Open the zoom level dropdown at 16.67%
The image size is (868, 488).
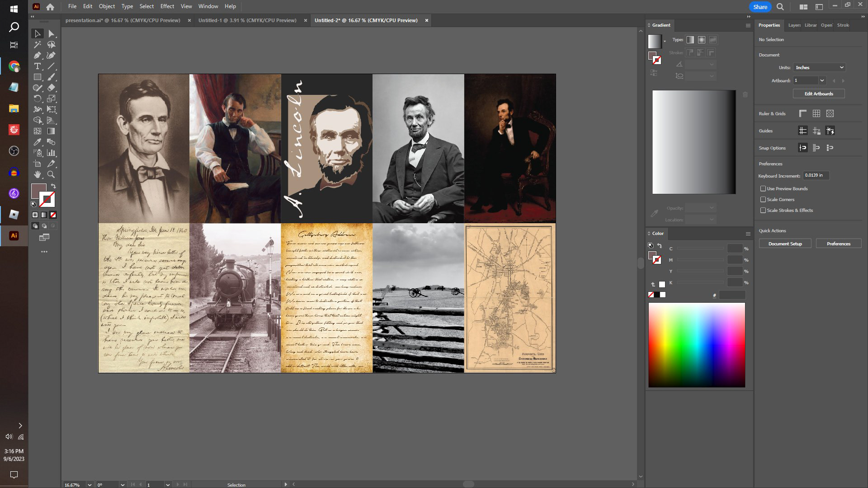90,485
